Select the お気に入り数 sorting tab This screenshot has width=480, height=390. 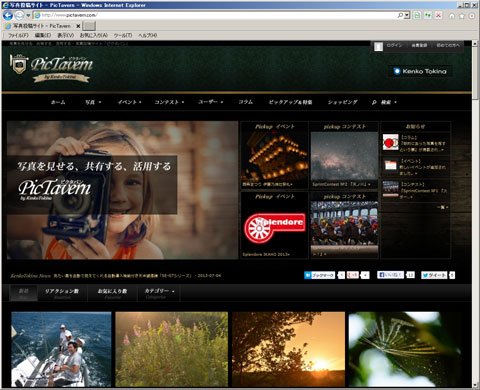112,292
